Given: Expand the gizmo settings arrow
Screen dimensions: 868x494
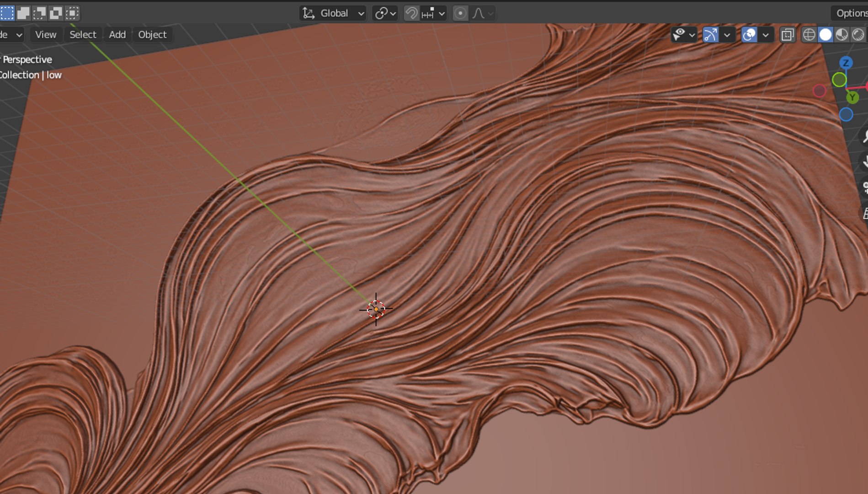Looking at the screenshot, I should (x=727, y=35).
